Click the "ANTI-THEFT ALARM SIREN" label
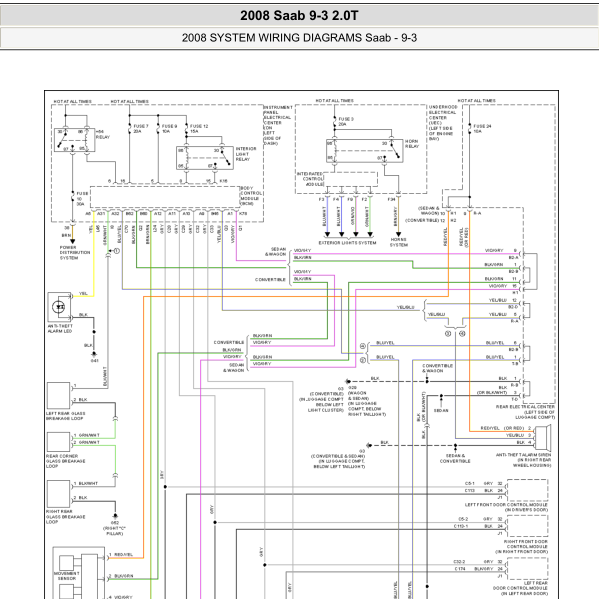Screen dimensions: 599x599 click(x=523, y=455)
